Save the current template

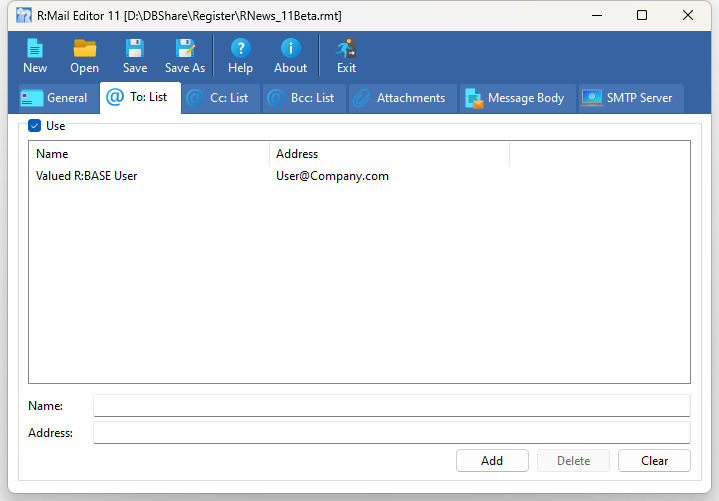point(135,56)
